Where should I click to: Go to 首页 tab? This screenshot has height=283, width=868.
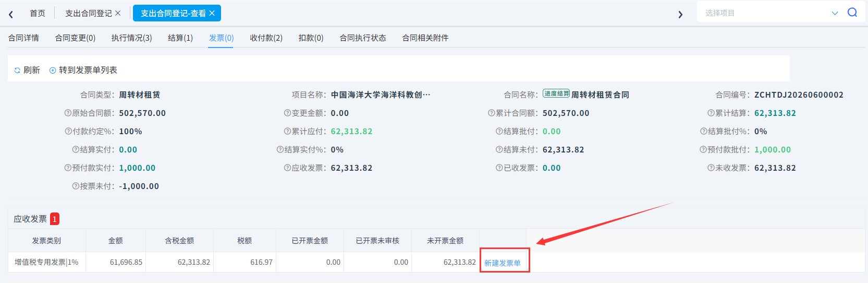pos(38,13)
